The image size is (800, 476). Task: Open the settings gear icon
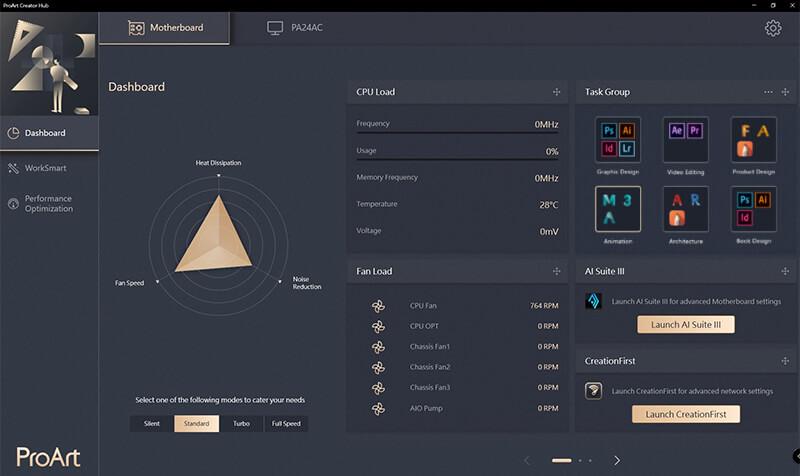pyautogui.click(x=772, y=28)
